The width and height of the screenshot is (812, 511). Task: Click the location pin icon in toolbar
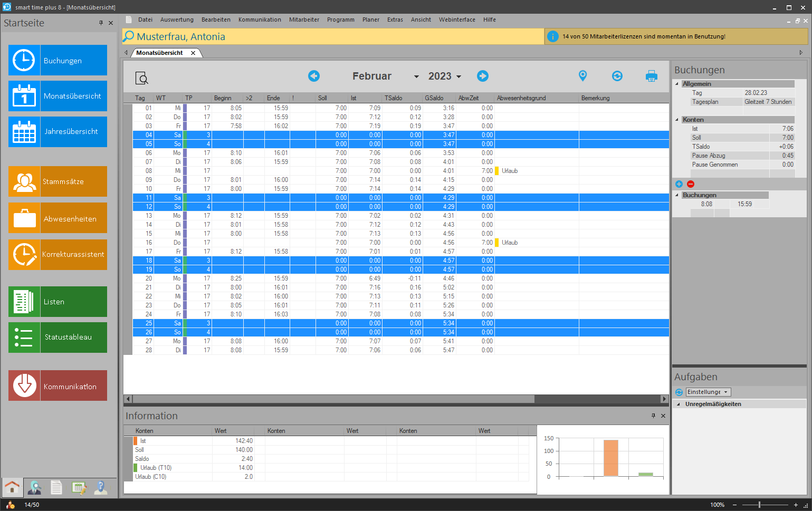(582, 76)
